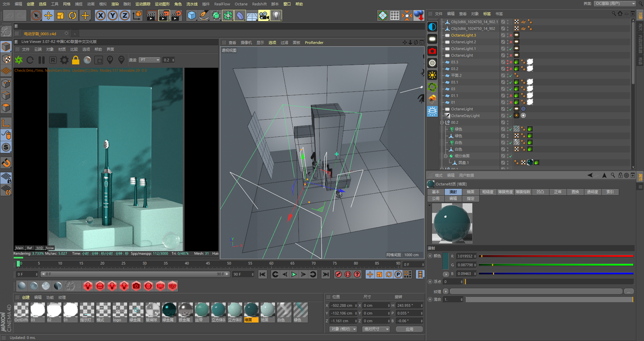Viewport: 644px width, 341px height.
Task: Click the Live Viewer render region icon
Action: [x=98, y=60]
